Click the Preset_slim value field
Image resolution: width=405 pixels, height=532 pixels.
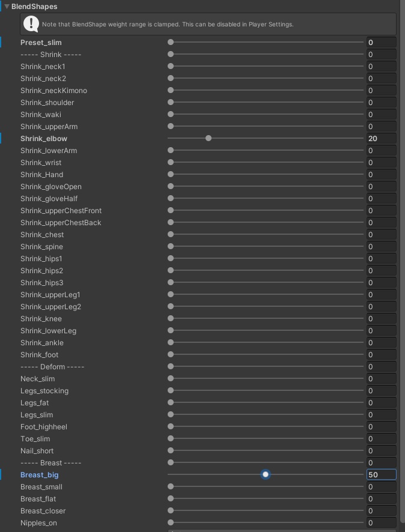[381, 43]
